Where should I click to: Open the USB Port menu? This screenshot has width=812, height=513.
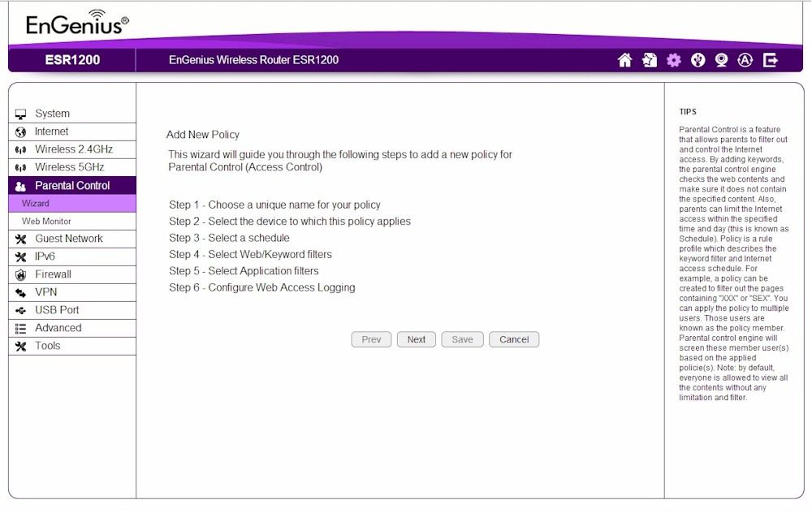[x=72, y=310]
